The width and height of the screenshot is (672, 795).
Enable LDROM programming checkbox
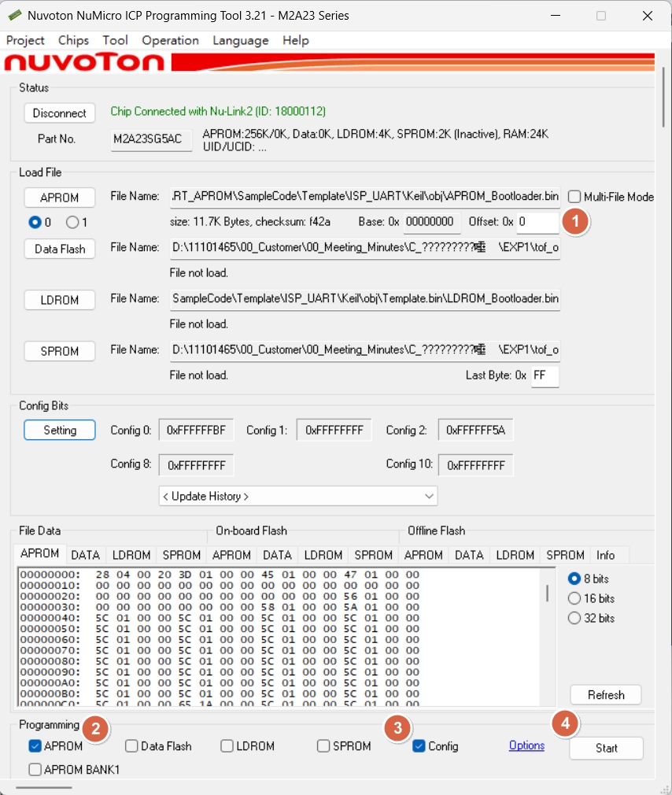coord(227,746)
